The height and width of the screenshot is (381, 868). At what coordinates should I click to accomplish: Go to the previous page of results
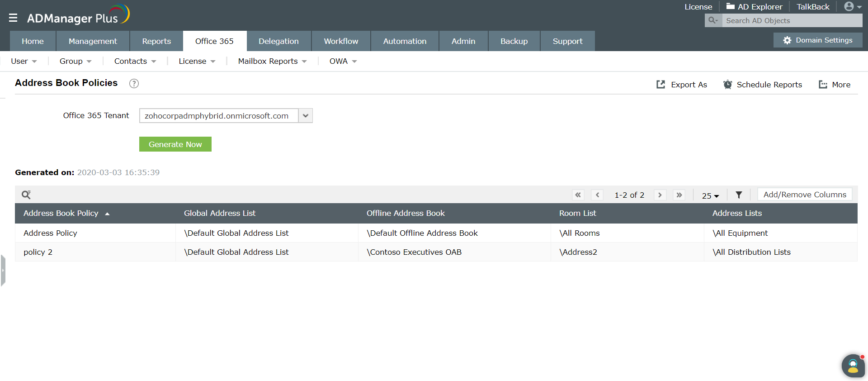point(597,195)
